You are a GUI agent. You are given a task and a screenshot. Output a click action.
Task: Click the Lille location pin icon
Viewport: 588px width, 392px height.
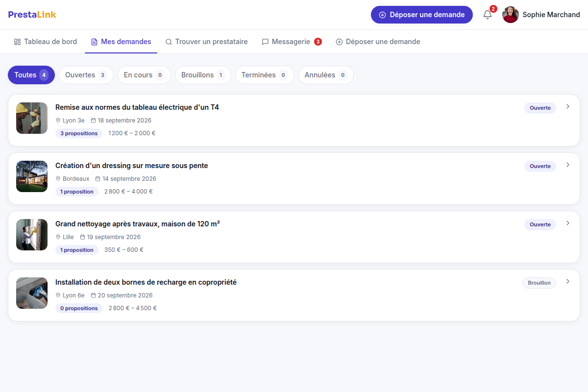(58, 237)
